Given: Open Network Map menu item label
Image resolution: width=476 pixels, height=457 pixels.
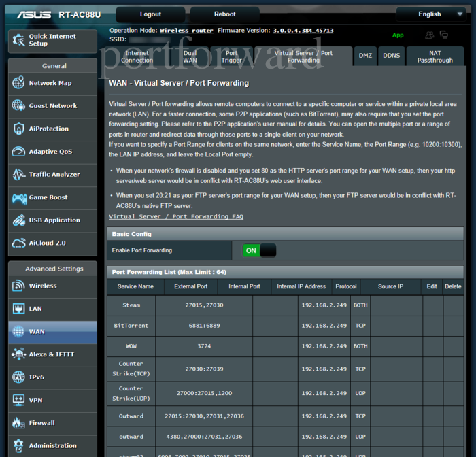Looking at the screenshot, I should pos(50,83).
